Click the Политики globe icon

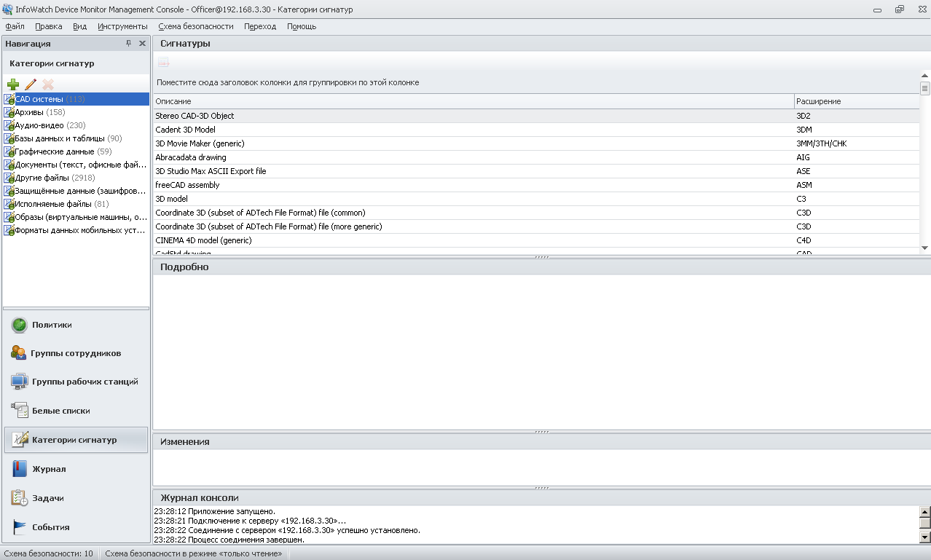tap(20, 325)
